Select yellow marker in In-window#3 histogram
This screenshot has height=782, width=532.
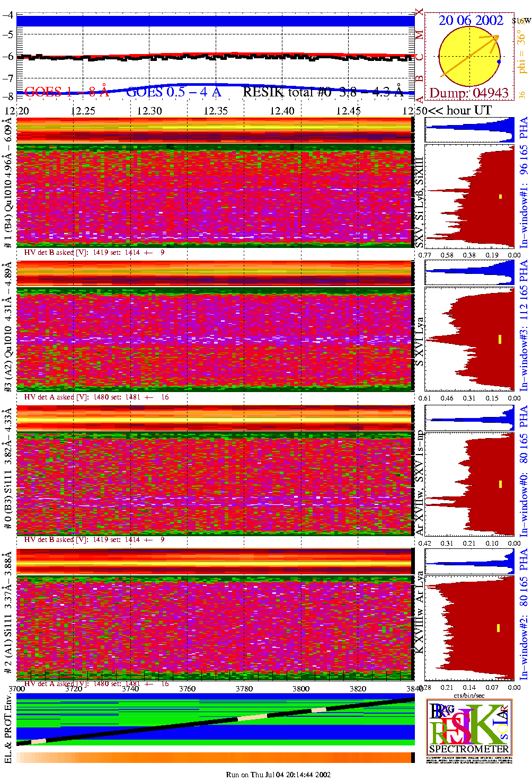[x=500, y=339]
